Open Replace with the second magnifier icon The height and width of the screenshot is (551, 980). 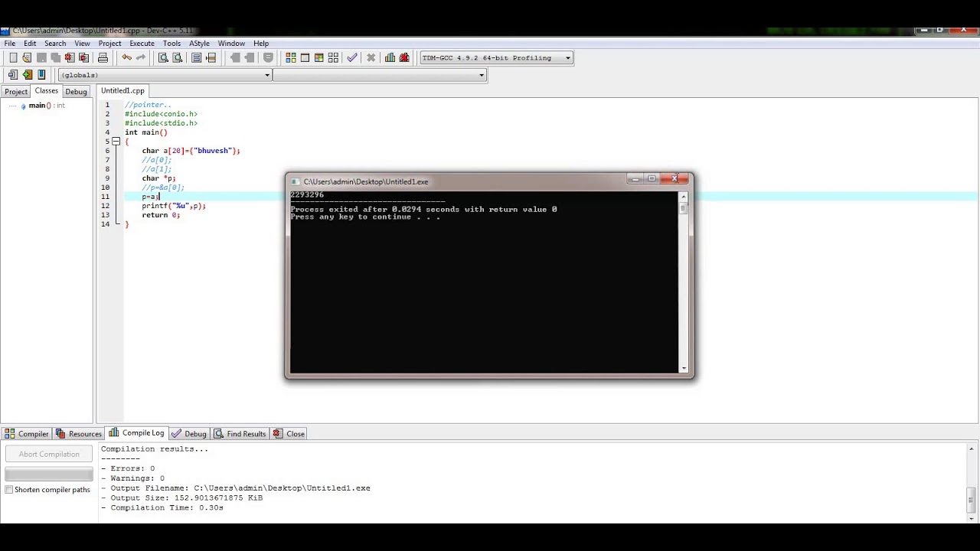177,57
